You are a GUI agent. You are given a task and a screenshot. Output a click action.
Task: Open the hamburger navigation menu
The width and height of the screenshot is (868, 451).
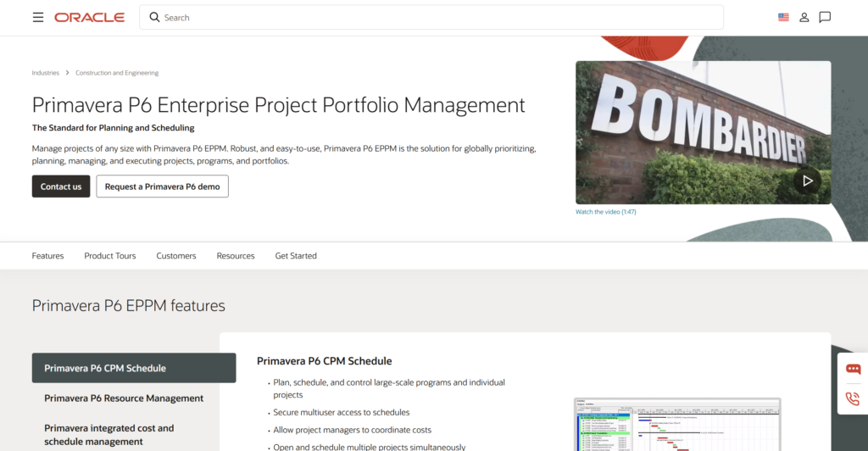[38, 17]
